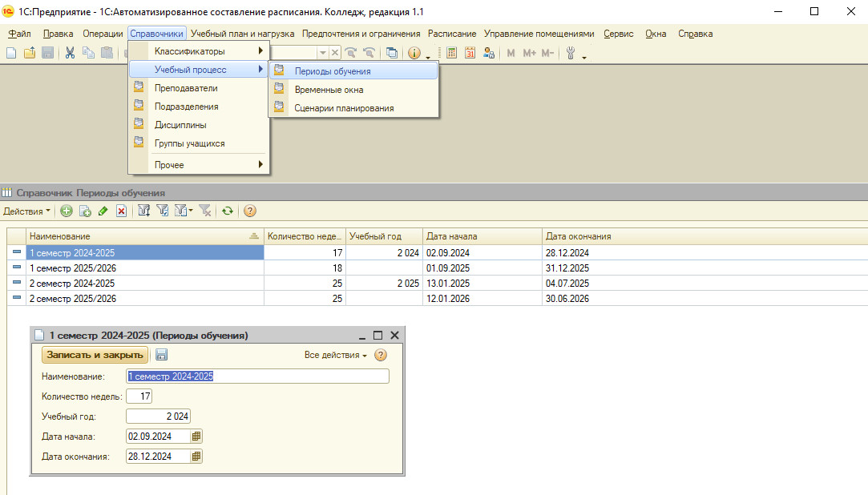This screenshot has height=495, width=868.
Task: Click the Дата окончания column header
Action: (x=704, y=236)
